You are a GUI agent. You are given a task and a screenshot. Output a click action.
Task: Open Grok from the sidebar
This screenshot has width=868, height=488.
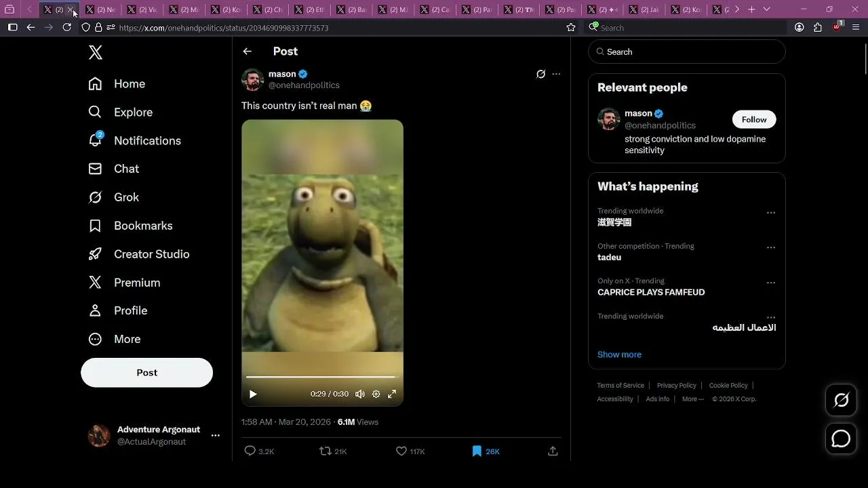coord(113,197)
